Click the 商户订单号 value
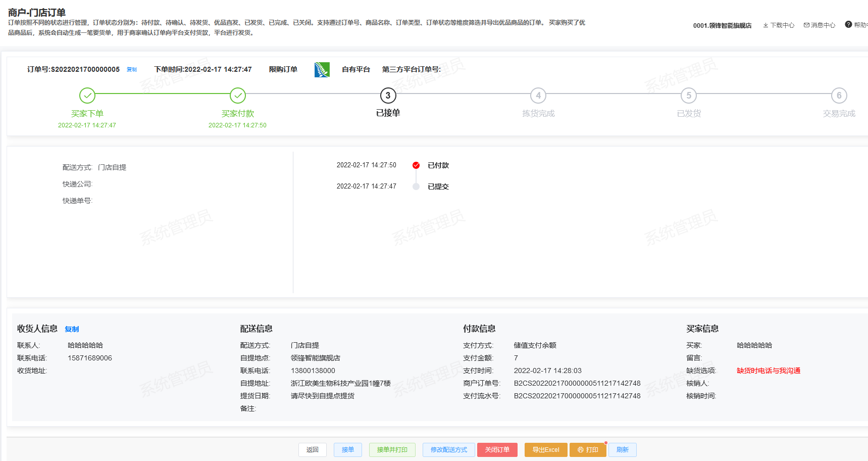This screenshot has height=461, width=868. [577, 383]
